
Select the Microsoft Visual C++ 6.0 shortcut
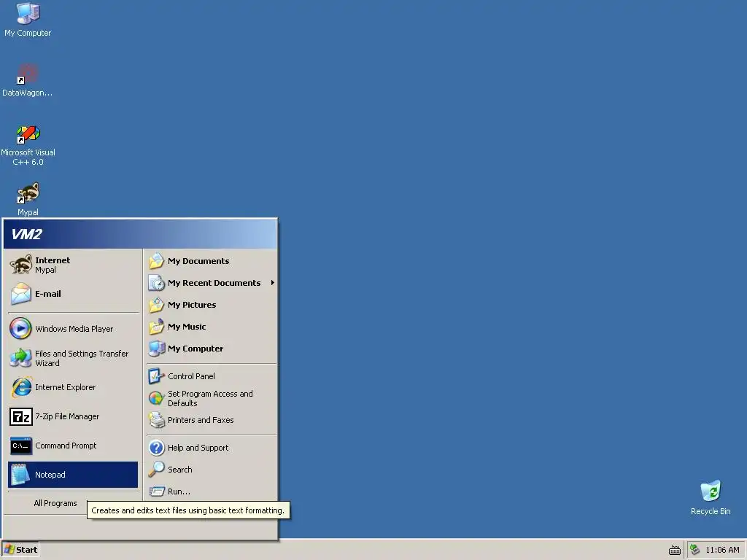click(28, 145)
